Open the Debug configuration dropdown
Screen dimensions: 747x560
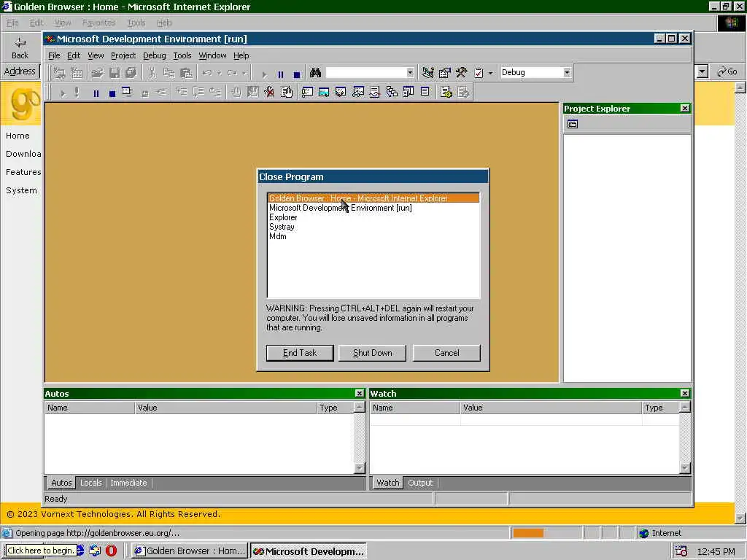coord(566,72)
